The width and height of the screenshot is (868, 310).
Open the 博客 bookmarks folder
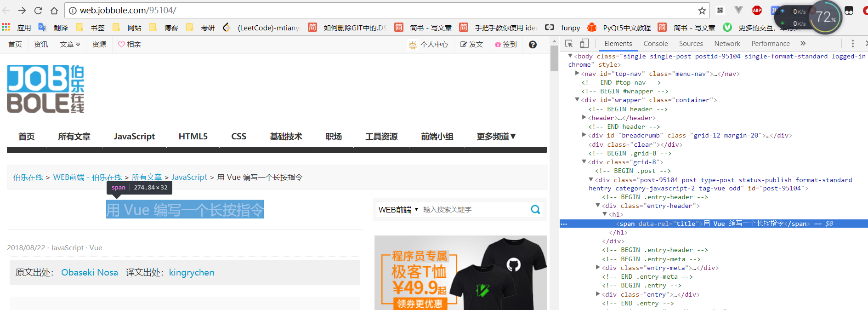(164, 28)
